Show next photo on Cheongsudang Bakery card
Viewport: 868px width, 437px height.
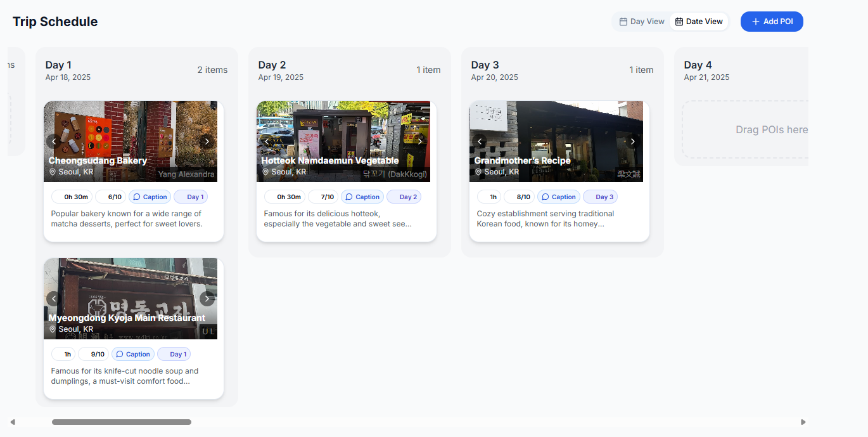pos(207,141)
